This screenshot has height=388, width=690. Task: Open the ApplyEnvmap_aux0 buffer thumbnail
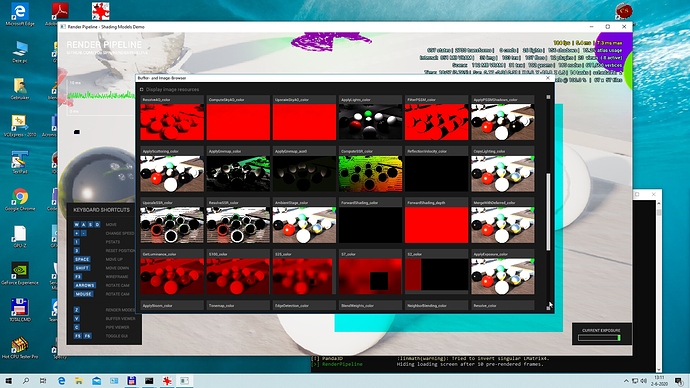[x=304, y=173]
